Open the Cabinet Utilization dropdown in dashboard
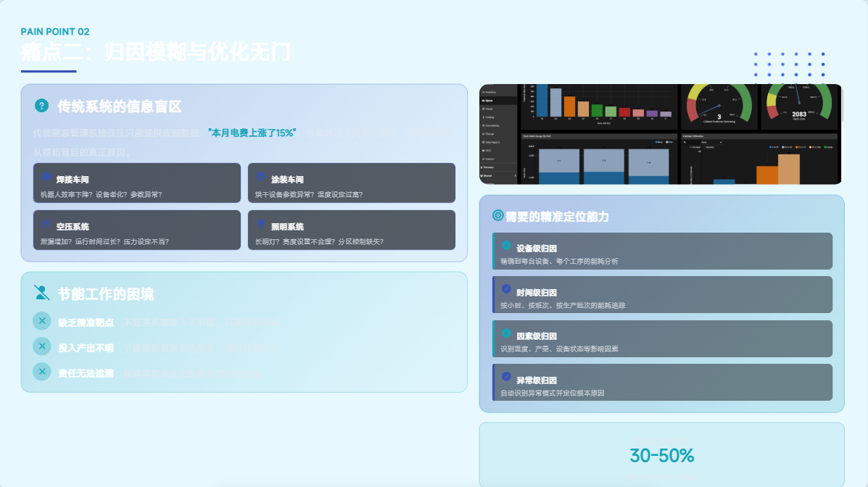This screenshot has width=868, height=487. pyautogui.click(x=712, y=142)
